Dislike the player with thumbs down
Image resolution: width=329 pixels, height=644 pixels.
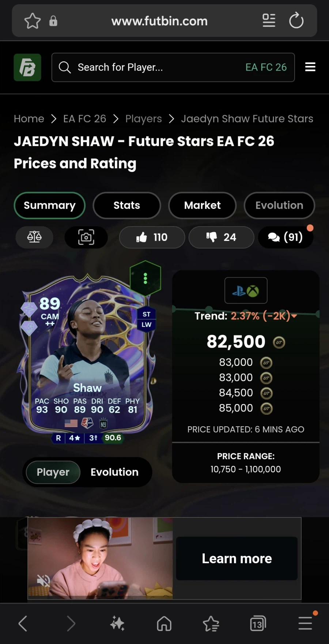[221, 237]
